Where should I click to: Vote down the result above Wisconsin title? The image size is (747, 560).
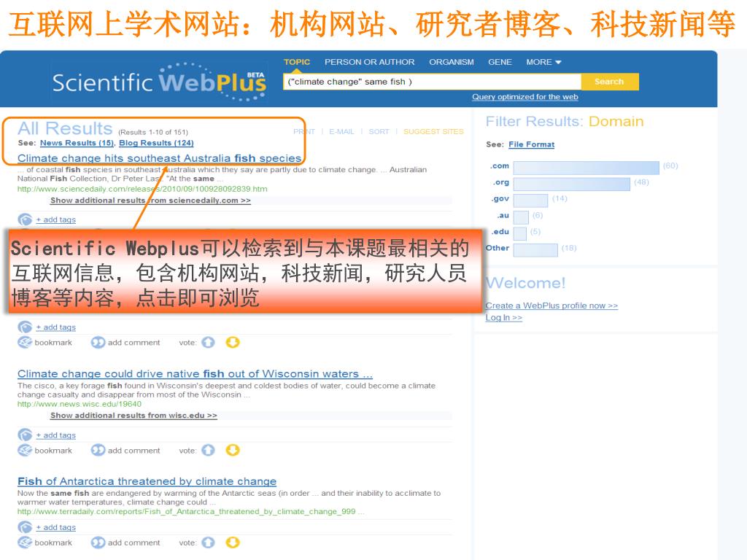(x=233, y=343)
